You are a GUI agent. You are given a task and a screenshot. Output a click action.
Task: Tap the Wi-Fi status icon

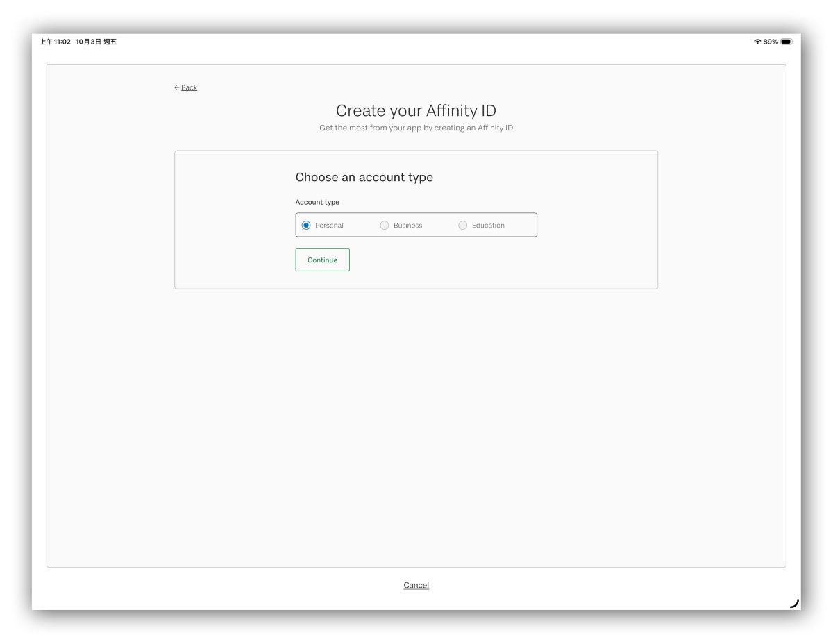click(757, 42)
